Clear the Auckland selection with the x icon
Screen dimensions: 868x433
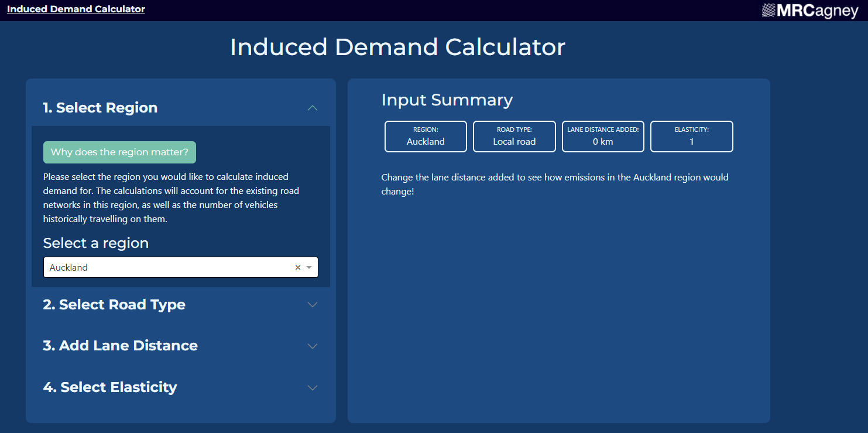click(297, 268)
